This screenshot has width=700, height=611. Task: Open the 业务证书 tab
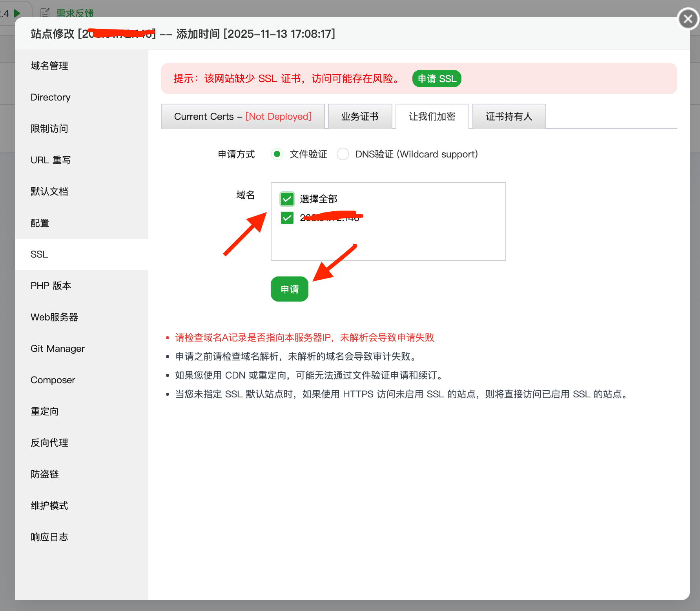pos(360,117)
